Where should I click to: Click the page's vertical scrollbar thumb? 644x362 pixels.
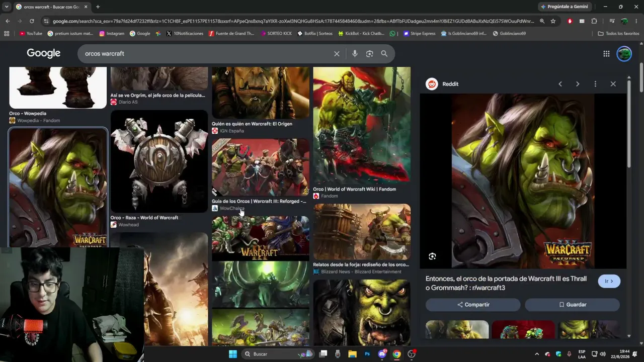click(640, 78)
